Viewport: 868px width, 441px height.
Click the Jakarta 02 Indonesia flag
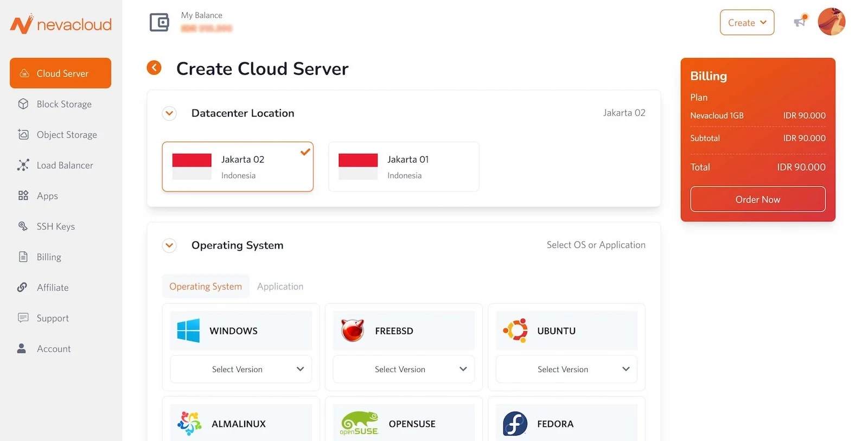[x=192, y=167]
